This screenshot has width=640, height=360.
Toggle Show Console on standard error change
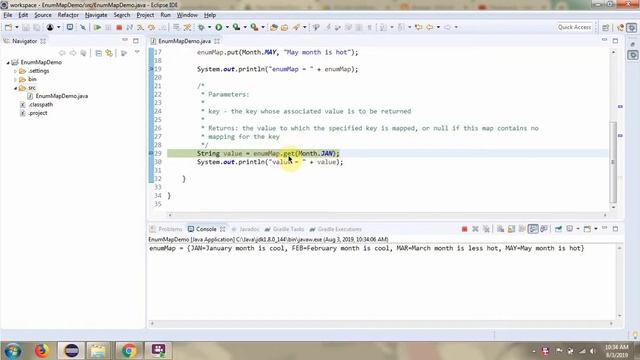click(544, 229)
